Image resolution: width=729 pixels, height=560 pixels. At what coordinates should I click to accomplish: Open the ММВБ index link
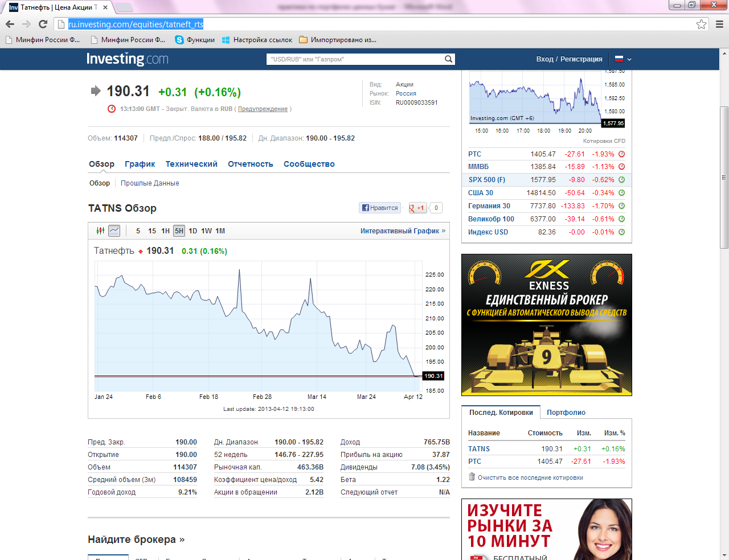[x=478, y=167]
